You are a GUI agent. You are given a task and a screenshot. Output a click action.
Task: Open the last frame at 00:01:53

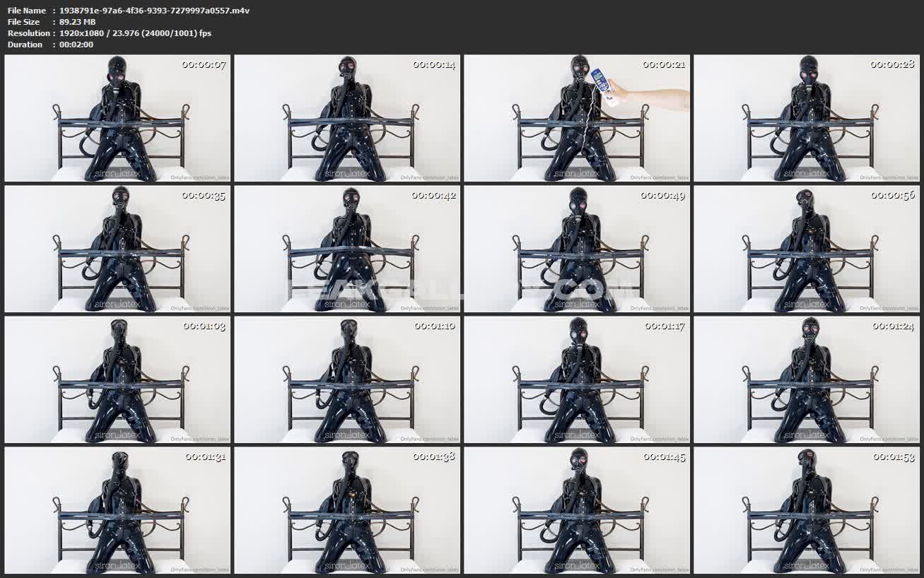[x=807, y=510]
